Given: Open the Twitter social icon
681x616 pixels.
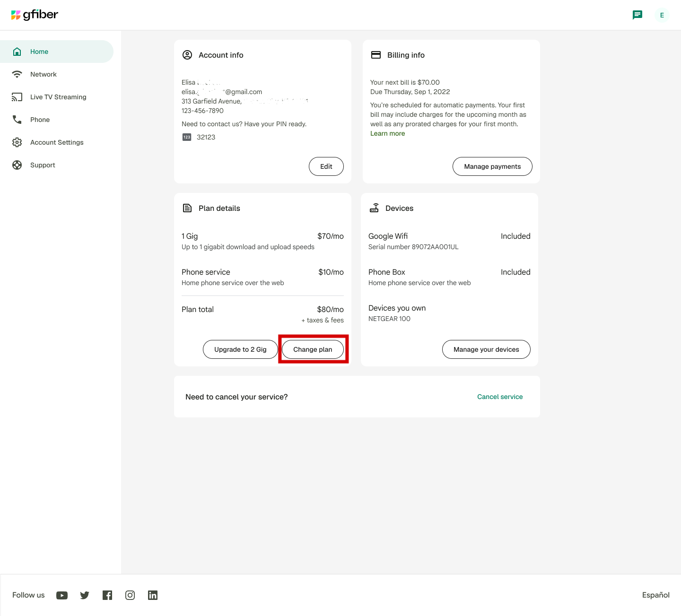Looking at the screenshot, I should pyautogui.click(x=85, y=595).
